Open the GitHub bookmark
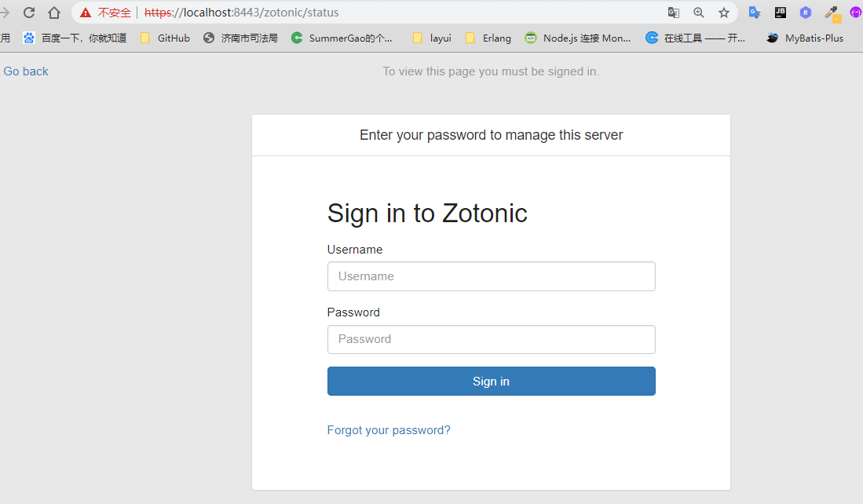863x504 pixels. click(166, 38)
